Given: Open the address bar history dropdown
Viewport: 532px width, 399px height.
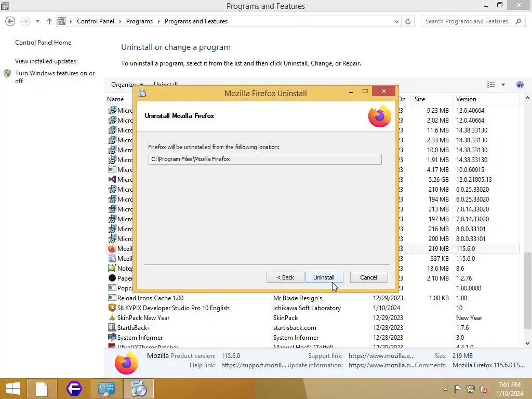Looking at the screenshot, I should pos(396,22).
